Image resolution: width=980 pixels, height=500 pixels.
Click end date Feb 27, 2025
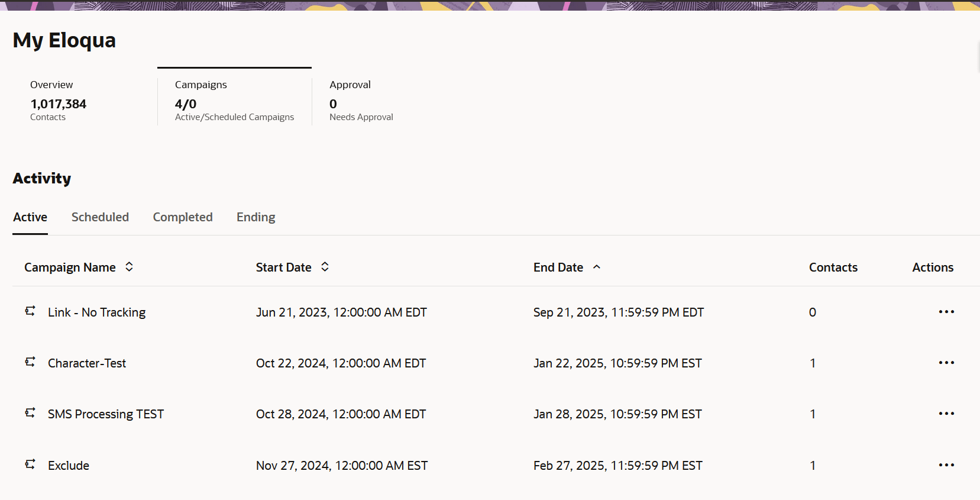(x=618, y=466)
